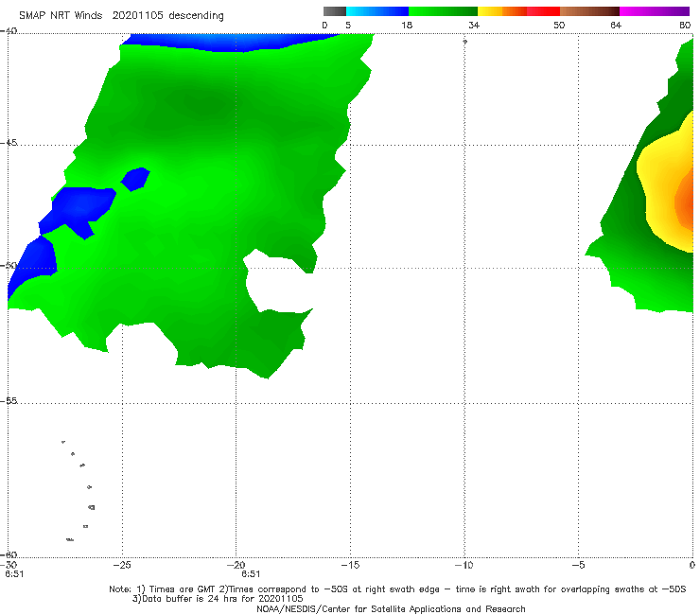Click the latitude label '-55'
700x615 pixels.
pos(9,401)
